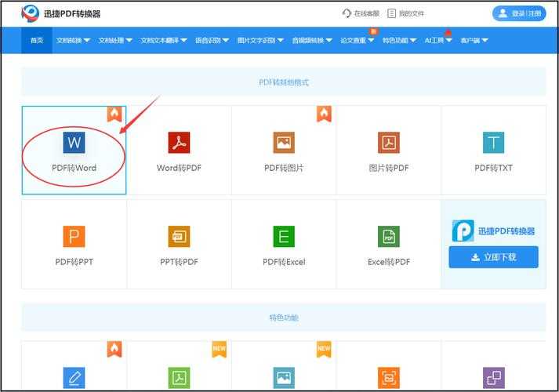Select the Word转PDF tool icon
Image resolution: width=559 pixels, height=392 pixels.
[x=179, y=142]
